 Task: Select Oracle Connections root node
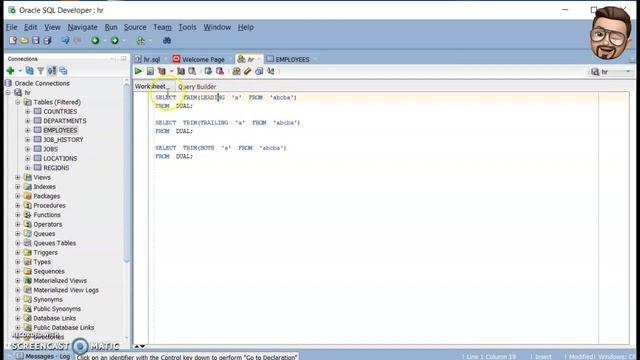(42, 83)
